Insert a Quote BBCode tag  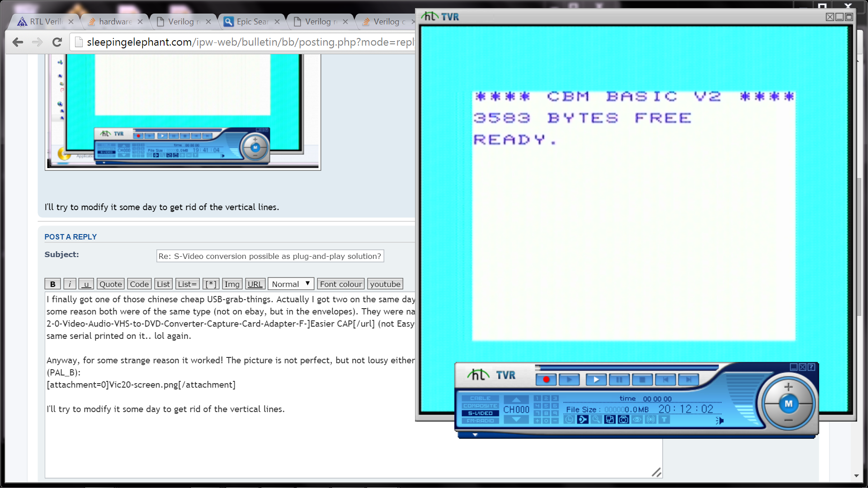pos(111,284)
